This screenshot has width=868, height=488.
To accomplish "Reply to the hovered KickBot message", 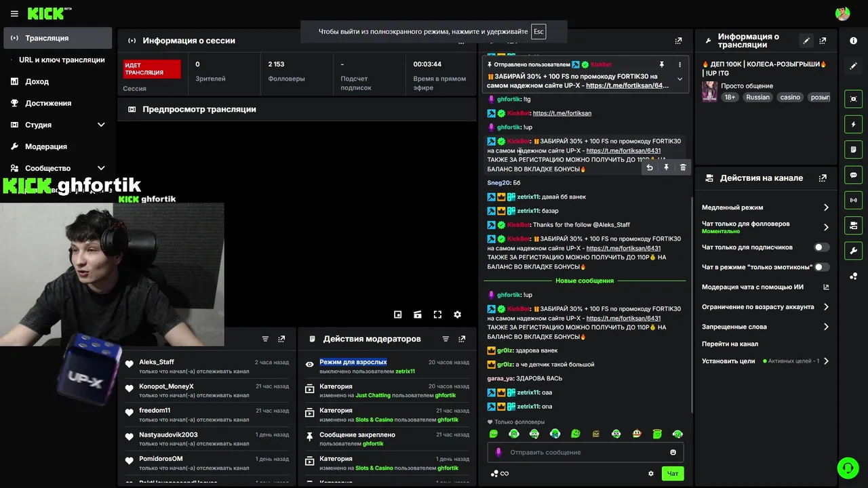I will point(650,167).
